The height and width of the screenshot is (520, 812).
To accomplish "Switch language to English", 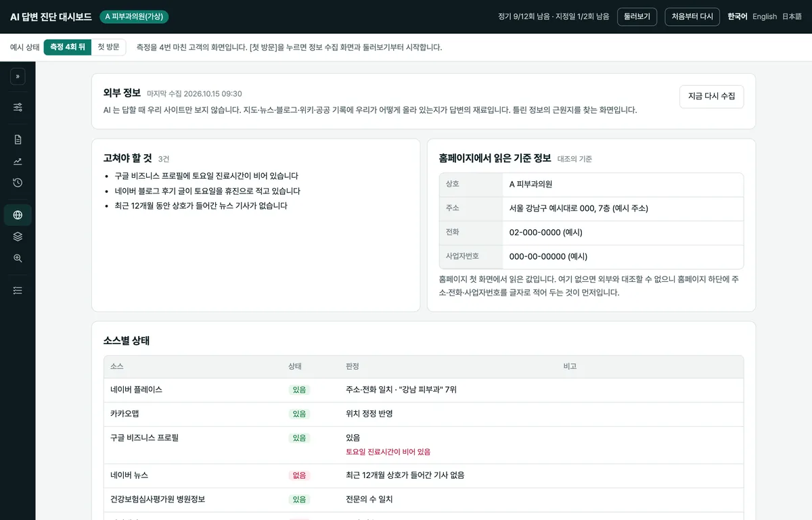I will pyautogui.click(x=765, y=17).
